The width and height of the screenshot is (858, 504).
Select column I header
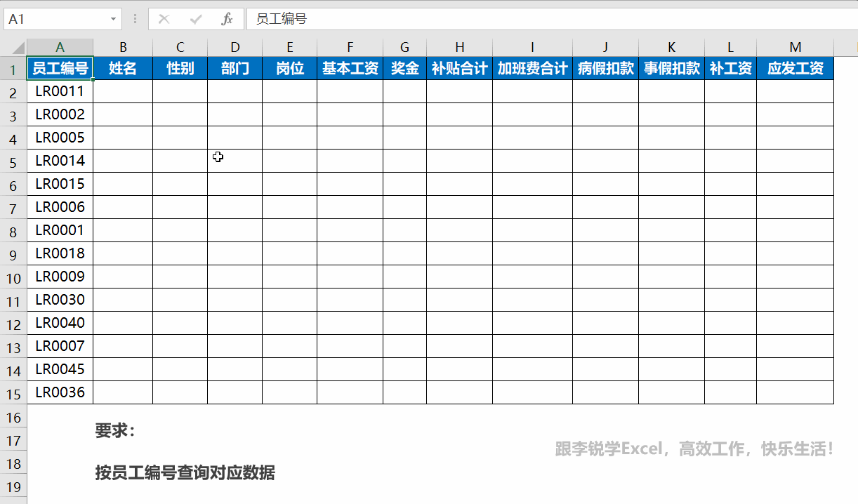533,48
